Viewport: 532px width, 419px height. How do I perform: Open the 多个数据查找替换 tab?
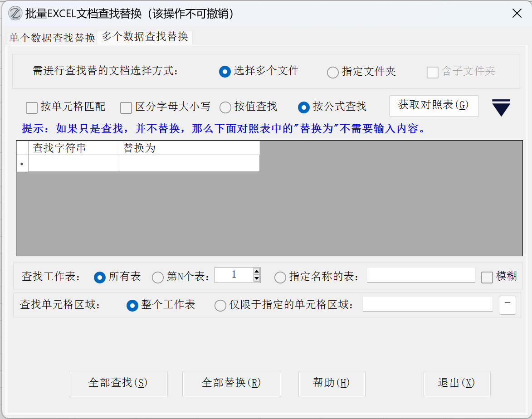pyautogui.click(x=145, y=37)
